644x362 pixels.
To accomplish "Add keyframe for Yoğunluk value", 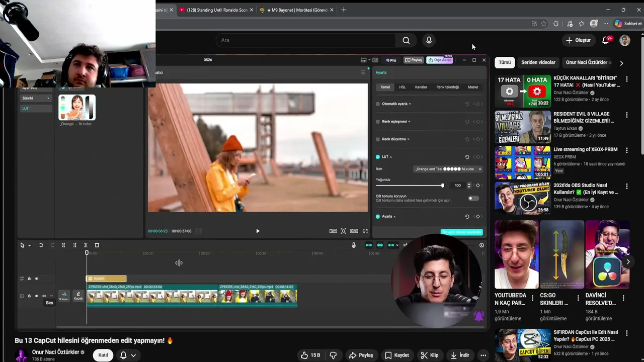I will coord(478,186).
